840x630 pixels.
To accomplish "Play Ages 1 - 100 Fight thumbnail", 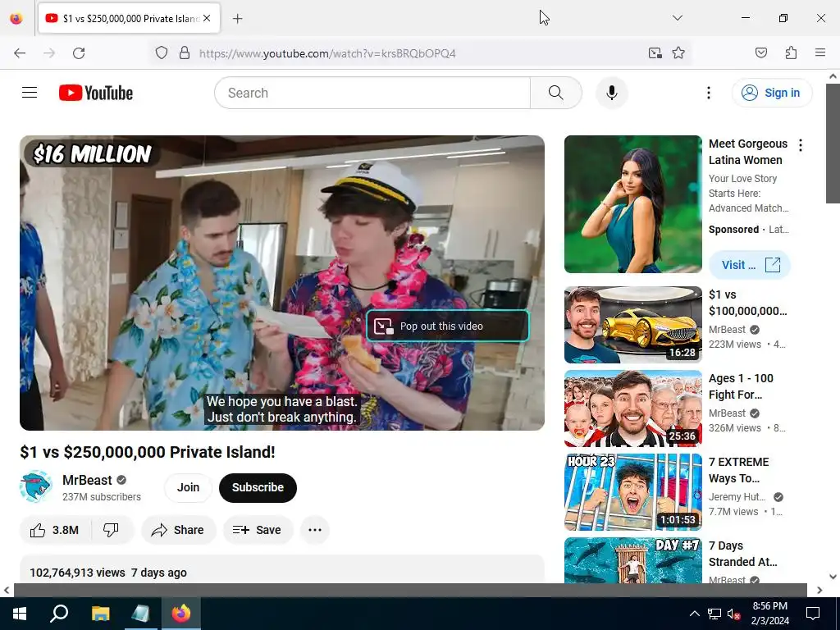I will click(632, 409).
